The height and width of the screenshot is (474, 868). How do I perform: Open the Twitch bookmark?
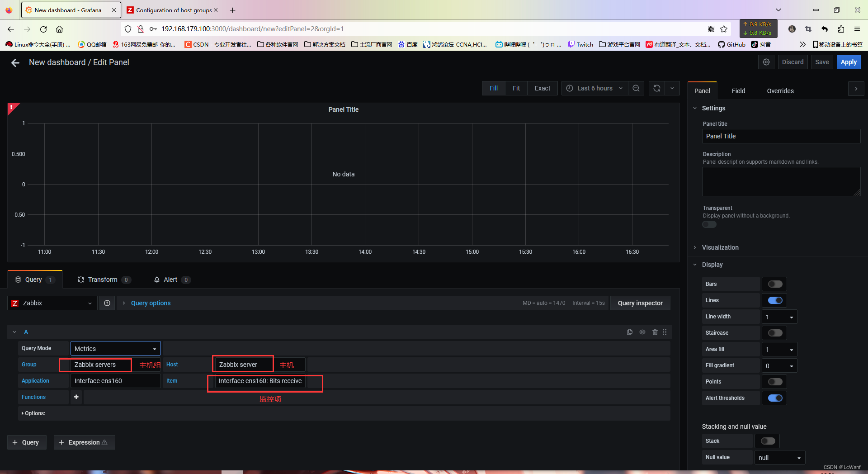point(581,44)
